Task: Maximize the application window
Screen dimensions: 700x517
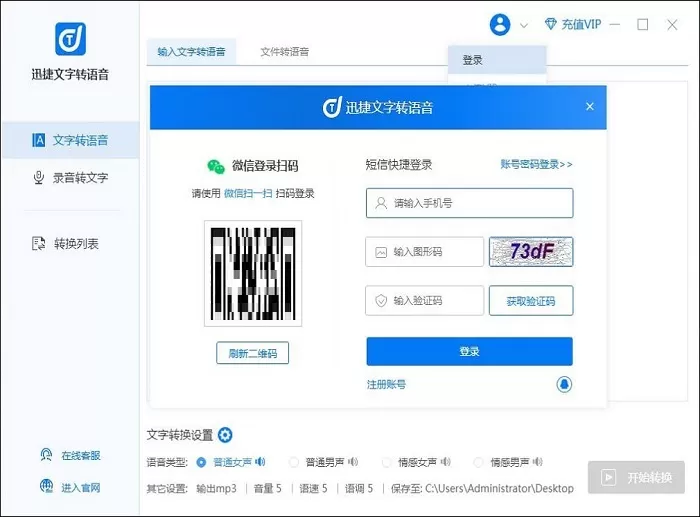Action: click(x=642, y=25)
